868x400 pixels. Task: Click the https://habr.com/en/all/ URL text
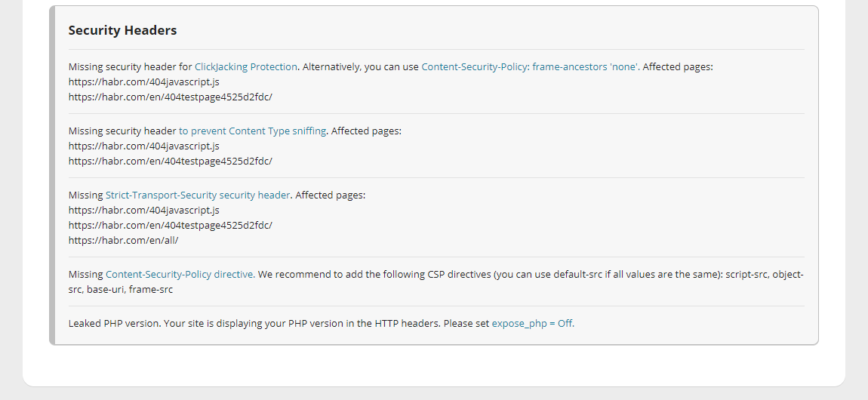(x=123, y=241)
